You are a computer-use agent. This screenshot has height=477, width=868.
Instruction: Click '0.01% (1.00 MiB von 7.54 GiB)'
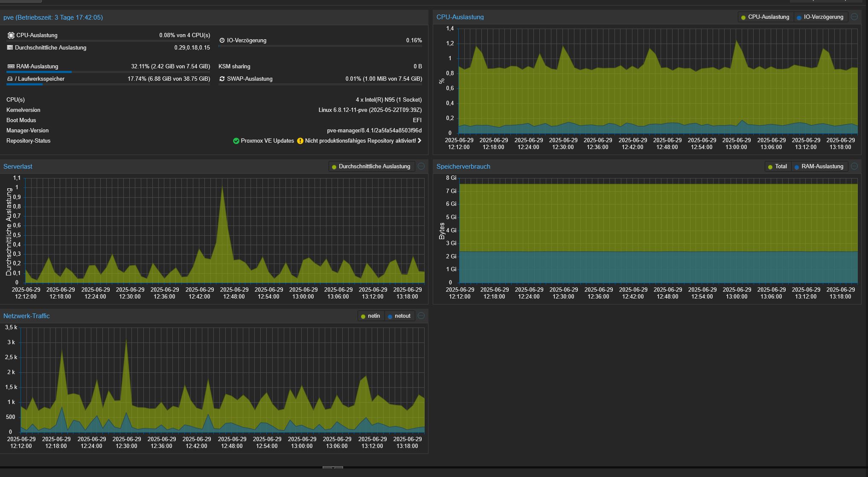coord(384,79)
